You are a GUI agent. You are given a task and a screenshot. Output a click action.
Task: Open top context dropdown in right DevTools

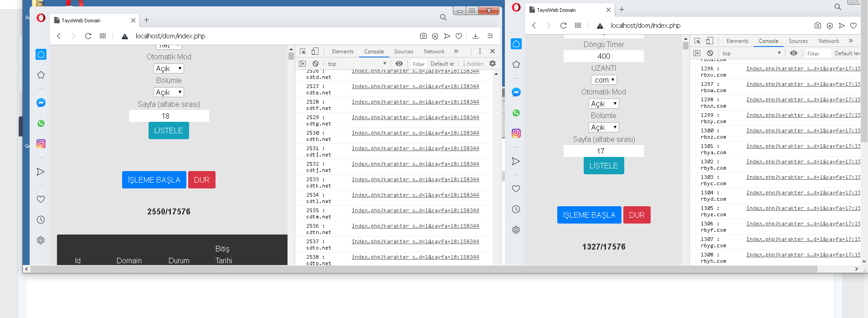[751, 53]
